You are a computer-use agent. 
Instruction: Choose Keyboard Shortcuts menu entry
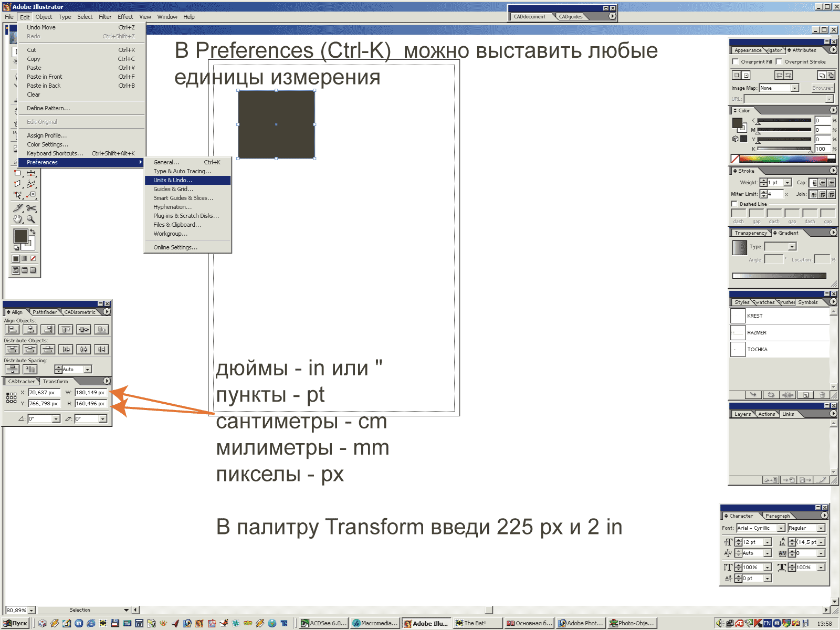pos(81,153)
